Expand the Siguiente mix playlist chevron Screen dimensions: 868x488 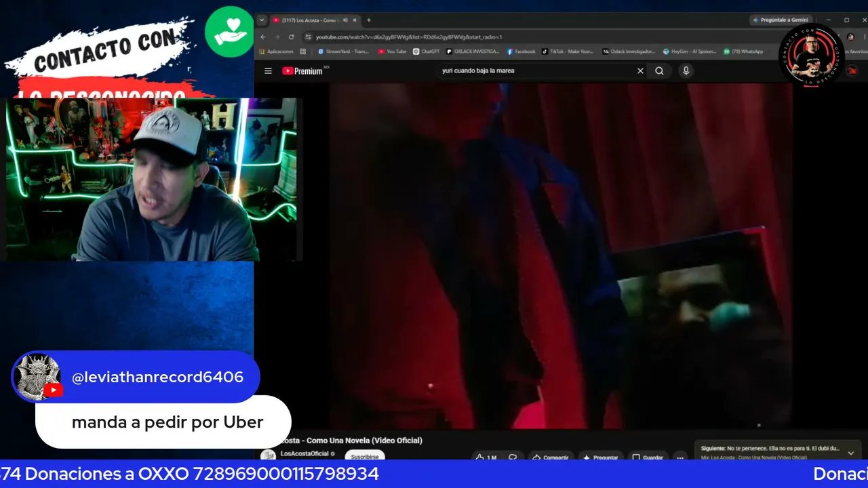click(851, 453)
